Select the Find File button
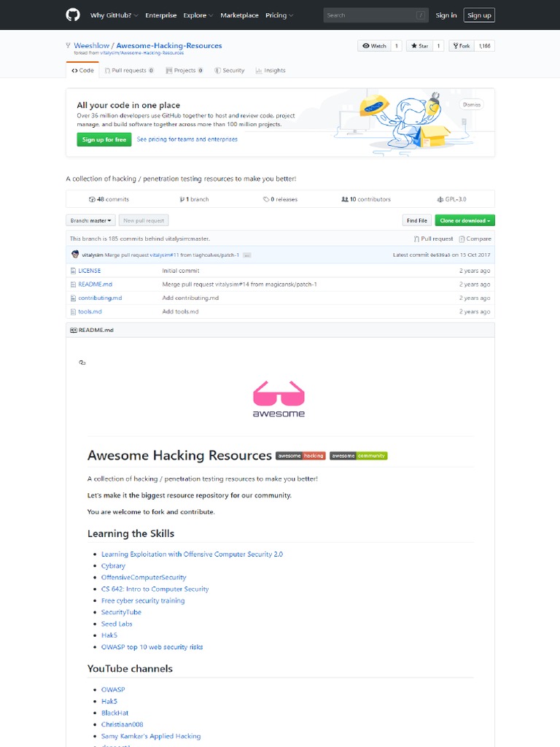The width and height of the screenshot is (560, 747). pyautogui.click(x=416, y=220)
